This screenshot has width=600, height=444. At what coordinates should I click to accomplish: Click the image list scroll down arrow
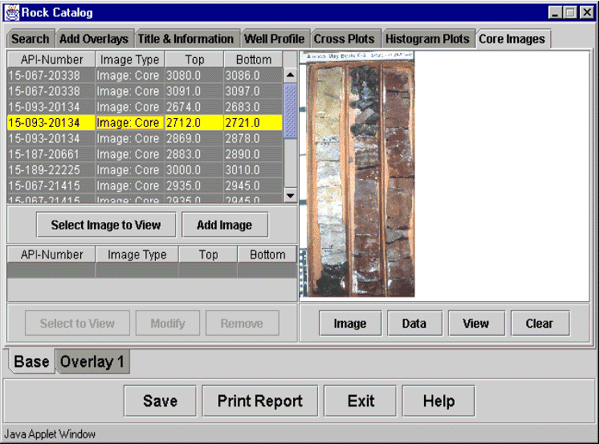point(290,196)
